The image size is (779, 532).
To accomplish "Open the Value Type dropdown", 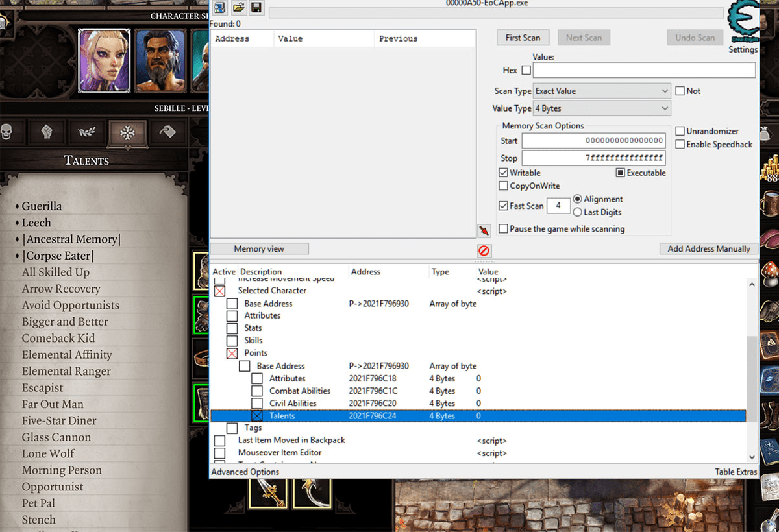I will tap(601, 108).
